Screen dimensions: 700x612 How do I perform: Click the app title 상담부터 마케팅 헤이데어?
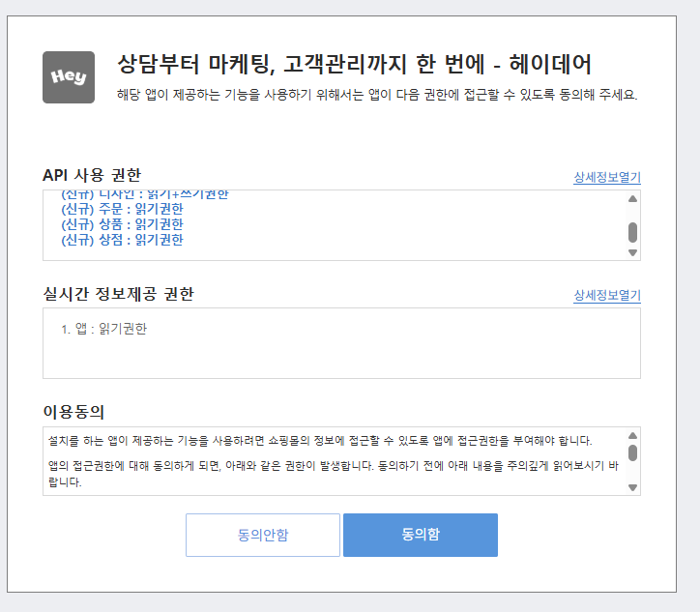(x=354, y=64)
